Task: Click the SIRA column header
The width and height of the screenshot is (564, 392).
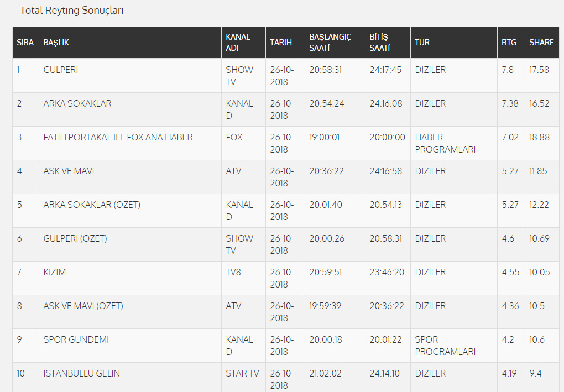Action: (25, 43)
